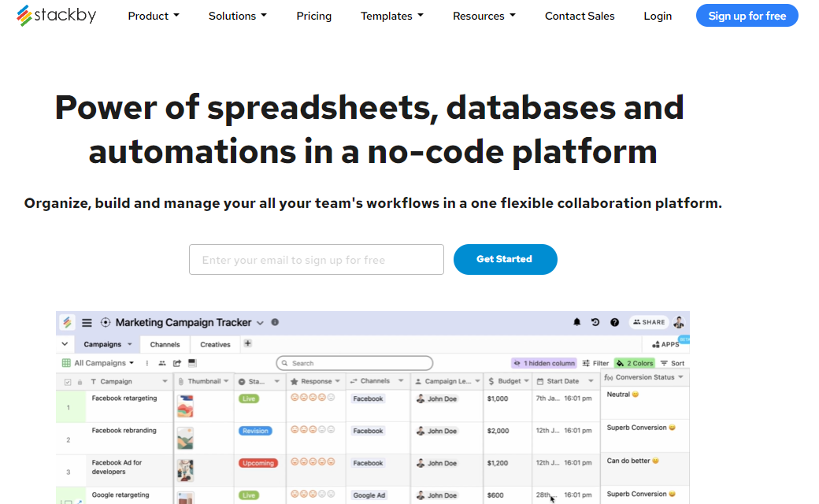
Task: Click the Login link
Action: (658, 17)
